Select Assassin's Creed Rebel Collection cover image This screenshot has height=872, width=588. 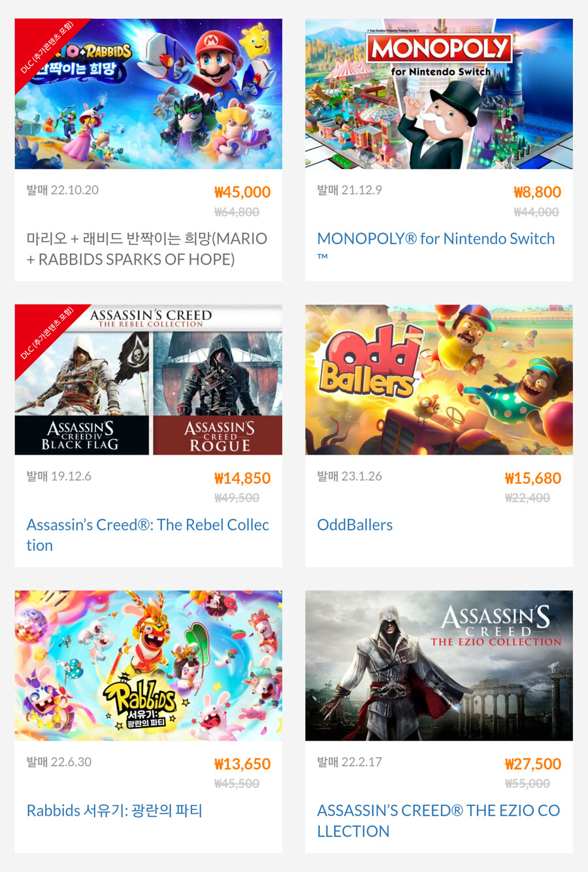tap(148, 379)
